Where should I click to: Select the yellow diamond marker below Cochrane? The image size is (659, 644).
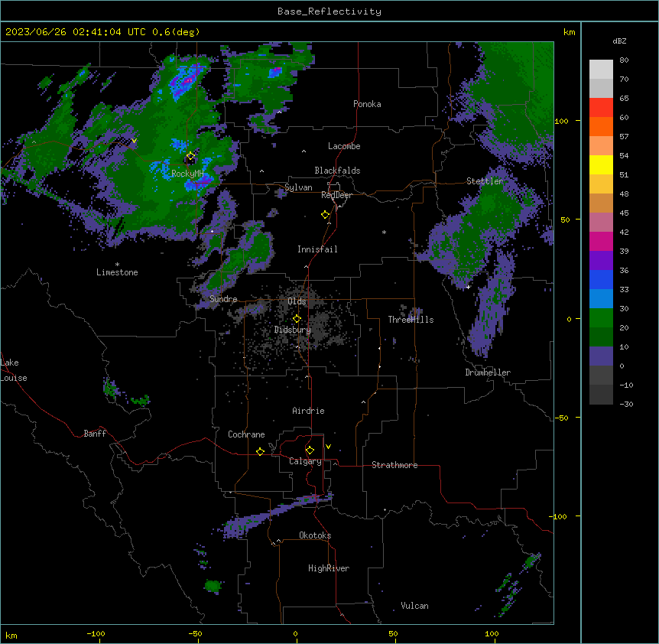click(260, 451)
